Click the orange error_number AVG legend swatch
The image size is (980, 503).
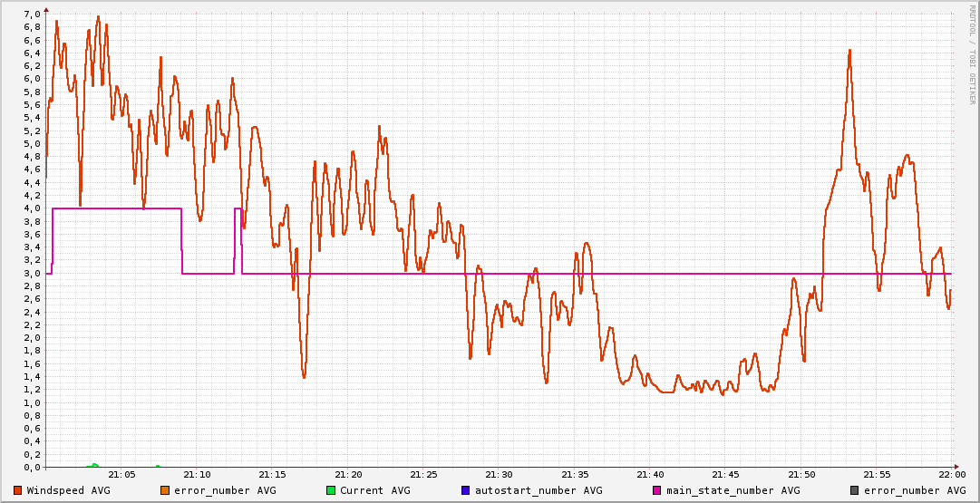[x=164, y=490]
